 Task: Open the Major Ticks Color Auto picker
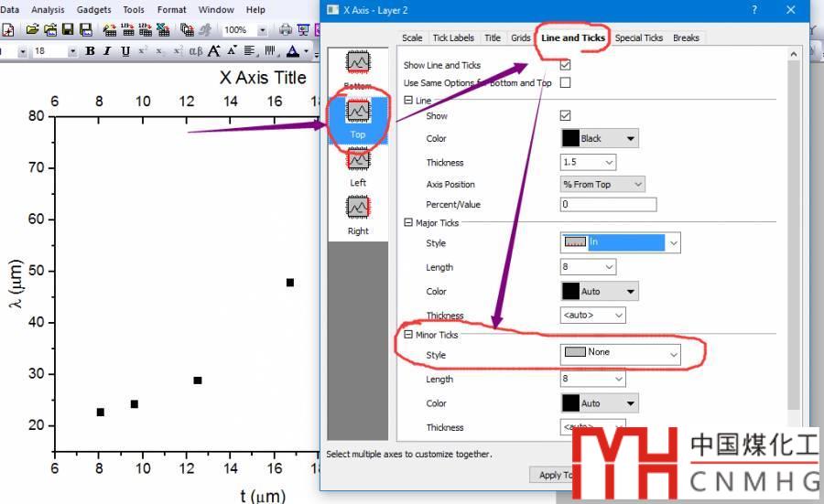coord(600,291)
